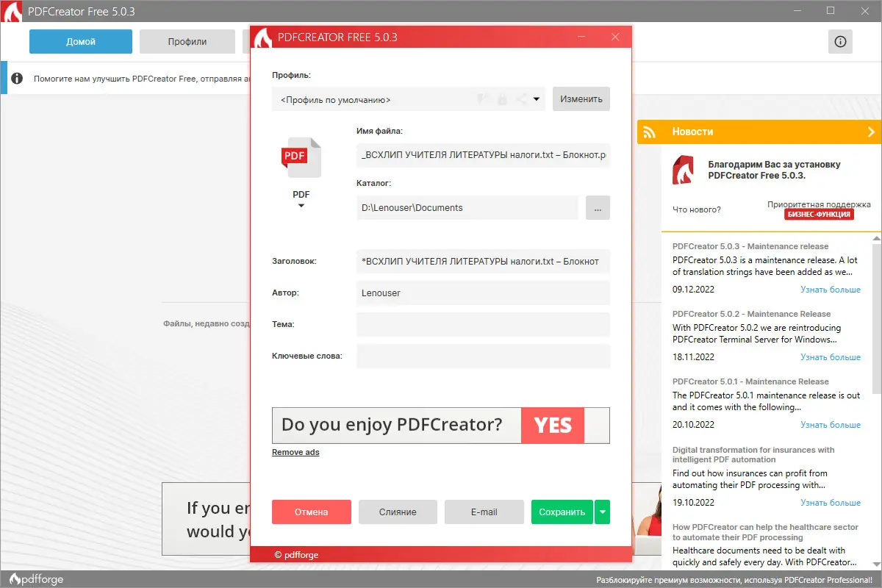Click the © pdfforge footer text in dialog
Viewport: 882px width, 588px height.
pyautogui.click(x=296, y=555)
